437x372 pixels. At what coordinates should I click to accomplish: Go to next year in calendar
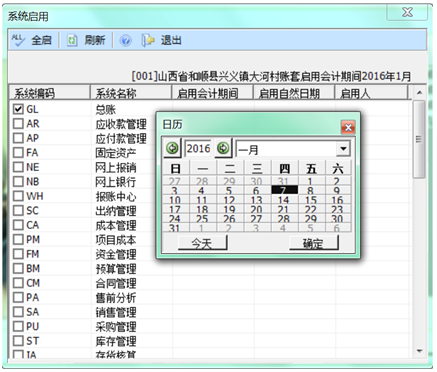pos(223,148)
